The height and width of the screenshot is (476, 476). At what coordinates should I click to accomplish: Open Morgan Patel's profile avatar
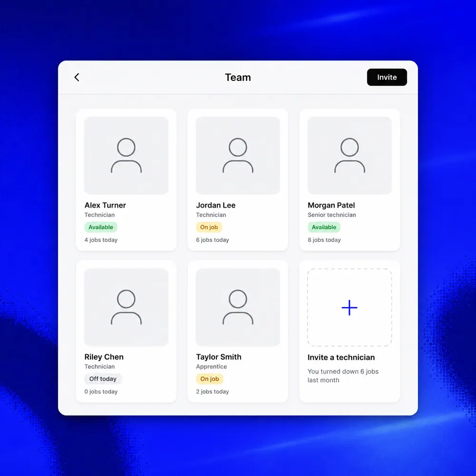tap(350, 156)
